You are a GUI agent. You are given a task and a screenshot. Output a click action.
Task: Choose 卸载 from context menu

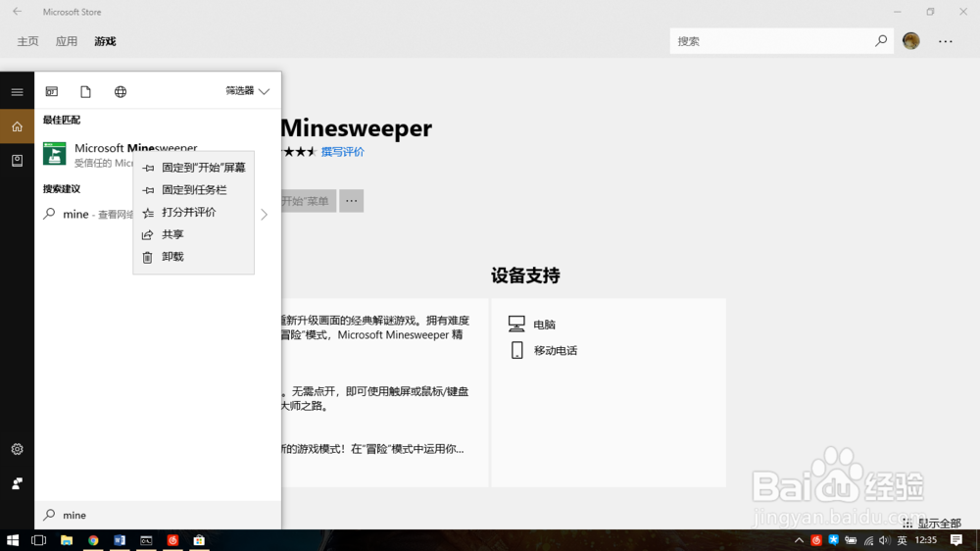click(x=194, y=257)
